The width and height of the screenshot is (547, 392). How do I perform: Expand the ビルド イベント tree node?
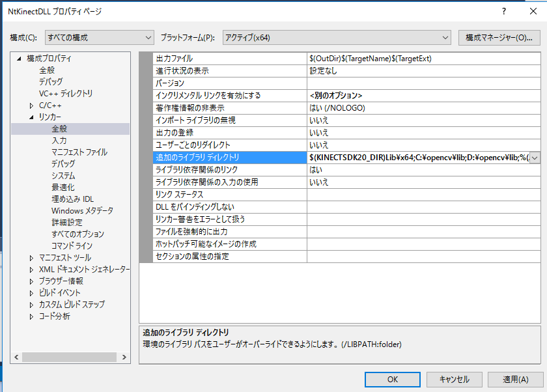point(31,293)
